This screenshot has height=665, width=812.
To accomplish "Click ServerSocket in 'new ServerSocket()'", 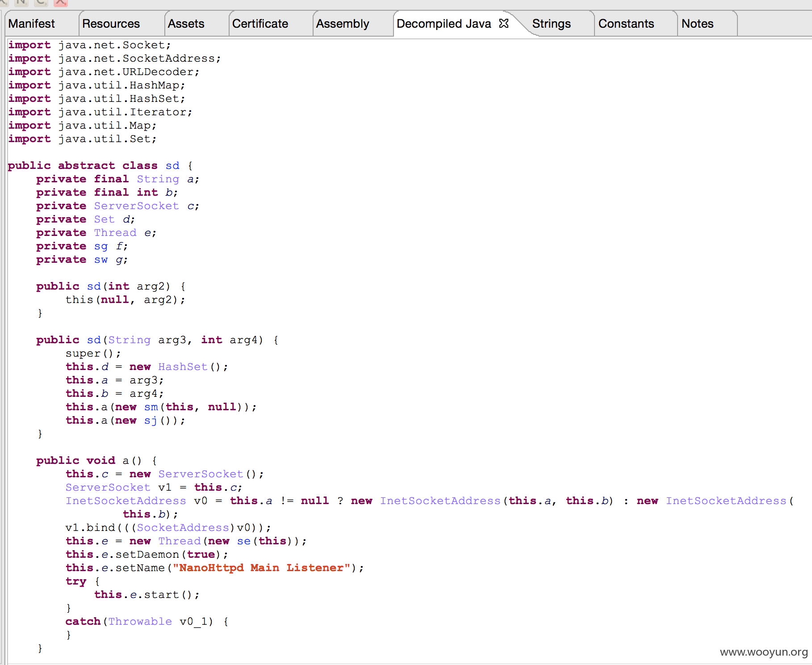I will (x=201, y=474).
